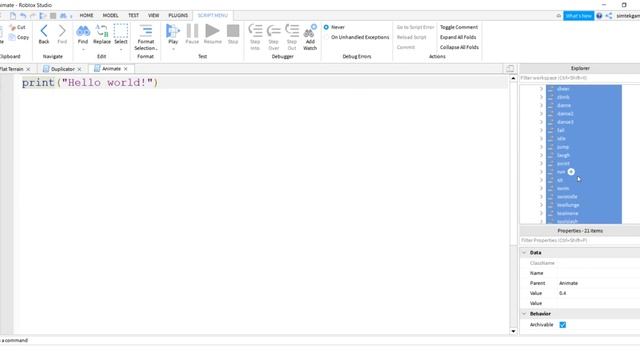Screen dimensions: 640x360
Task: Click the Format Selection icon
Action: [x=146, y=31]
